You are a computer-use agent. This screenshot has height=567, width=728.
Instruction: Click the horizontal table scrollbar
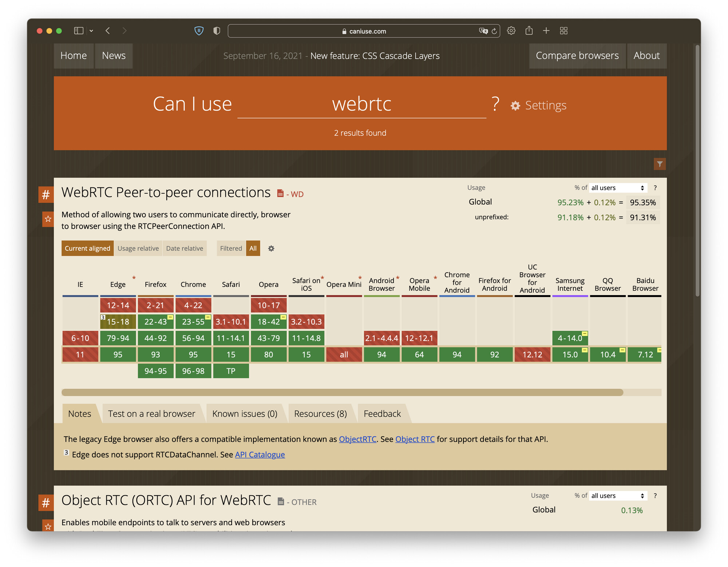342,392
